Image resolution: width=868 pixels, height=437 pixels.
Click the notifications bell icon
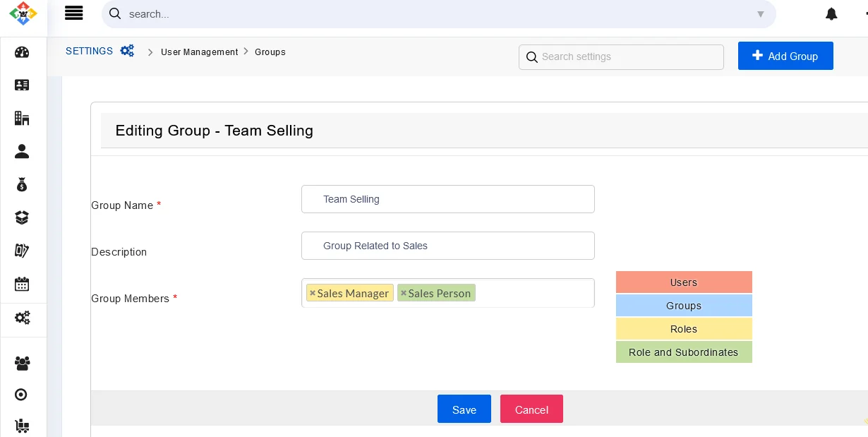[x=831, y=14]
